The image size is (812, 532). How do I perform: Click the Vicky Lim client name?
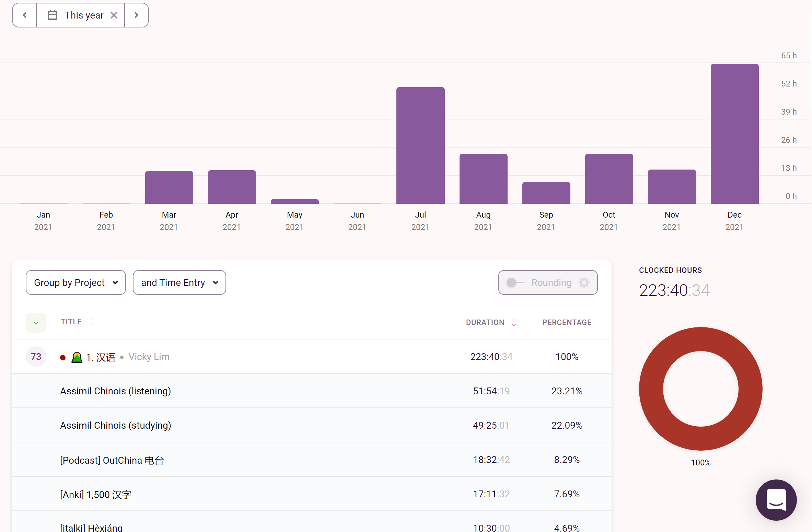(149, 357)
